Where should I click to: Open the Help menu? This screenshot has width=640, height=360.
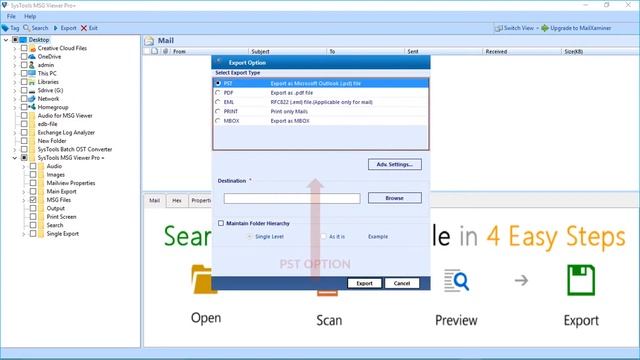[x=30, y=16]
